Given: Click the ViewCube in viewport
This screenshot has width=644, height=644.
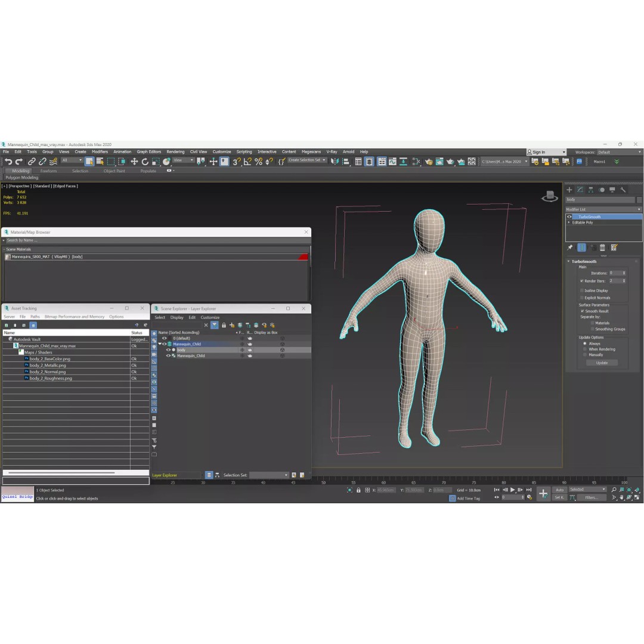Looking at the screenshot, I should pos(550,196).
